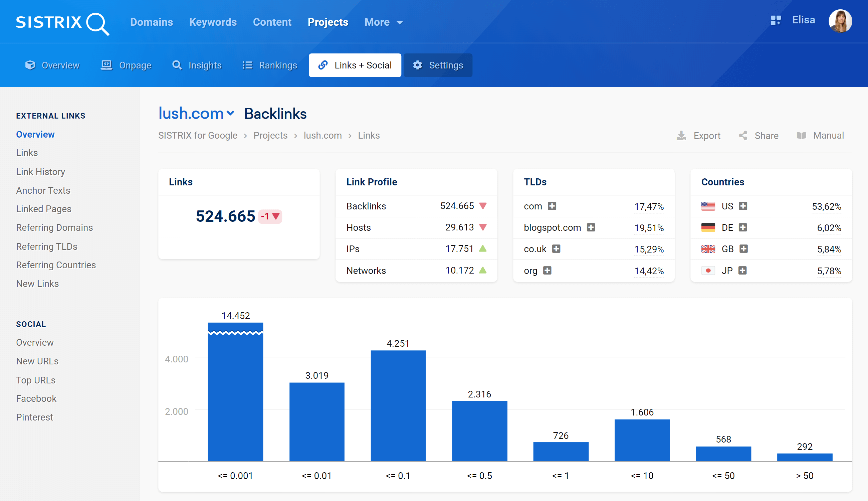Open the Projects menu
The height and width of the screenshot is (501, 868).
(x=328, y=22)
